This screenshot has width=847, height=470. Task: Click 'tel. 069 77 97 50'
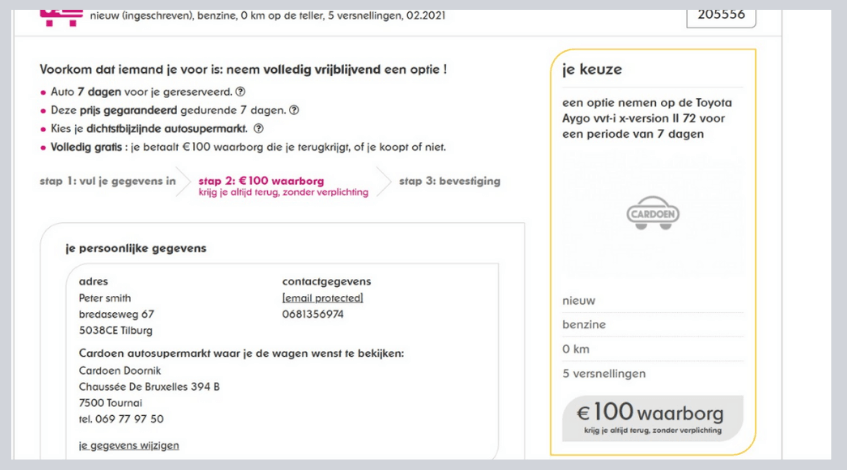(121, 419)
